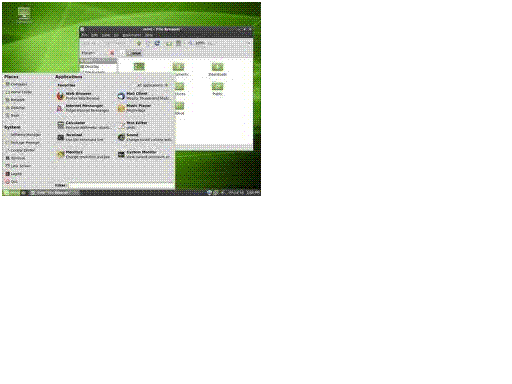Open the Sound volume settings entry
The width and height of the screenshot is (512, 384).
(x=144, y=137)
